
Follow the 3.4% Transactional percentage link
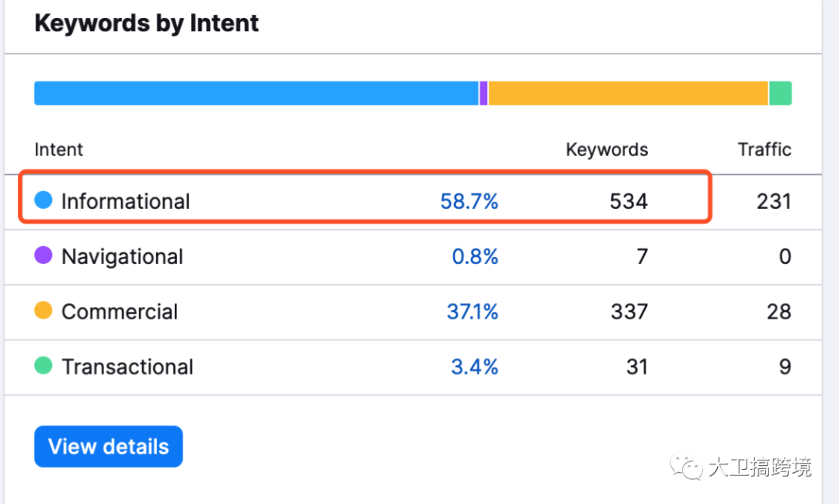point(475,367)
